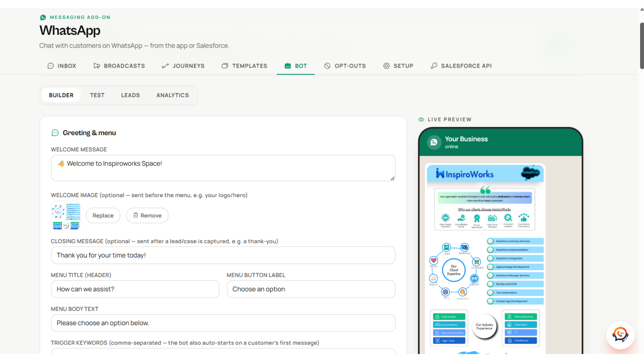Click the 'Your Business' preview header name
Screen dimensions: 644x362
tap(466, 139)
